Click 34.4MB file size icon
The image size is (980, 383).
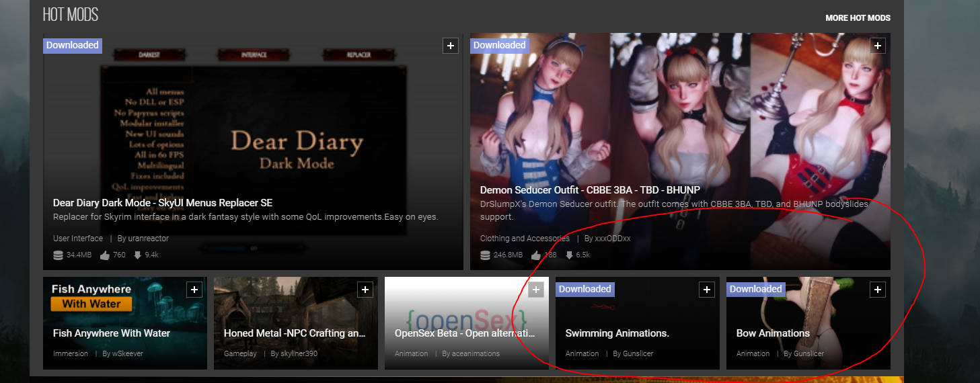[x=59, y=255]
